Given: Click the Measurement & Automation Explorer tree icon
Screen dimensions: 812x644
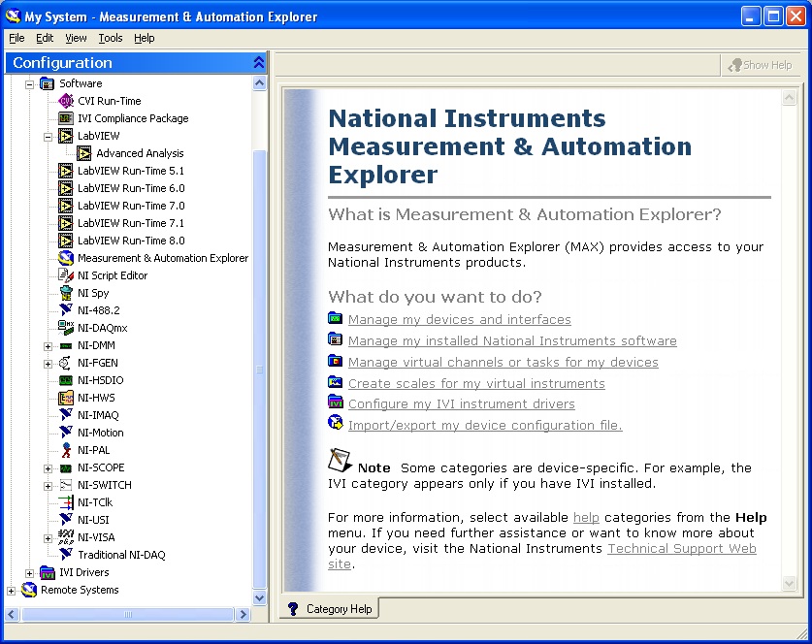Looking at the screenshot, I should (66, 258).
